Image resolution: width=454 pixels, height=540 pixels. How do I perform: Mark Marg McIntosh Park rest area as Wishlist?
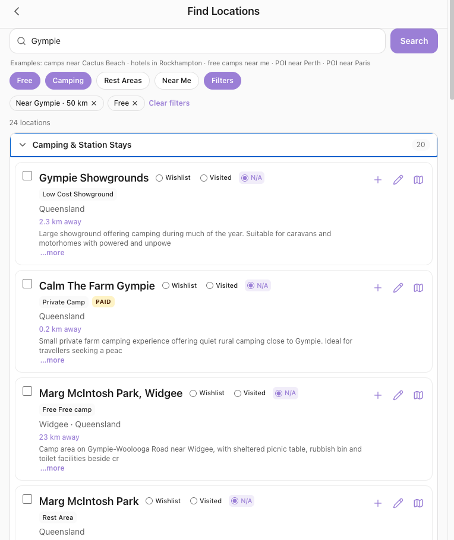163,501
